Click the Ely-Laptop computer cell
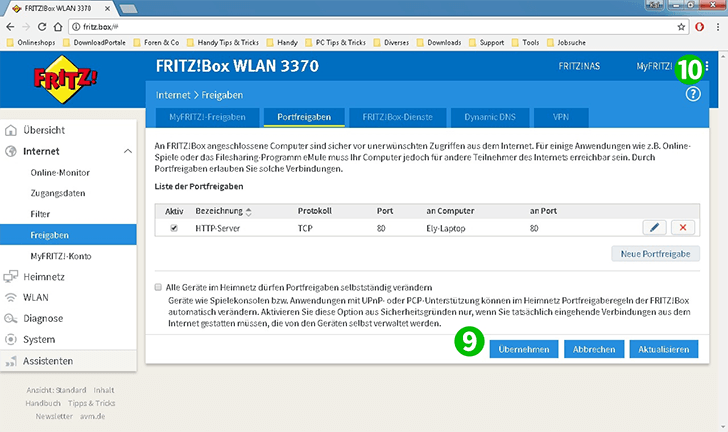 point(446,229)
